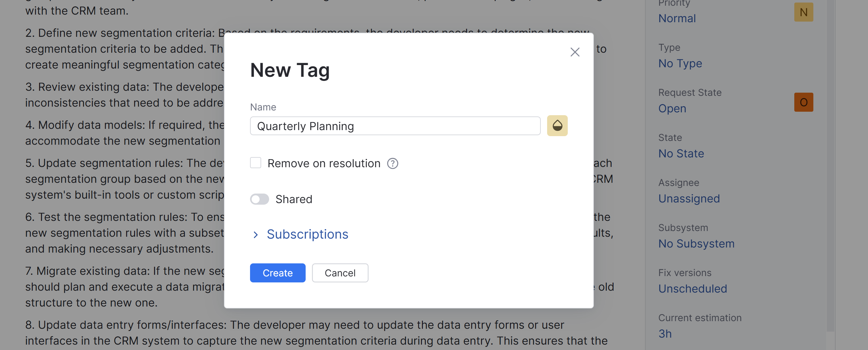This screenshot has height=350, width=868.
Task: Open the tag color picker
Action: coord(557,126)
